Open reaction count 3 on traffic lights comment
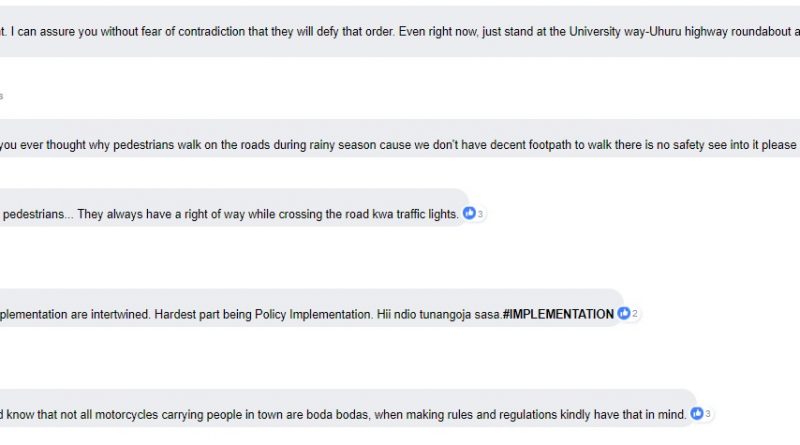This screenshot has width=800, height=445. [x=480, y=214]
